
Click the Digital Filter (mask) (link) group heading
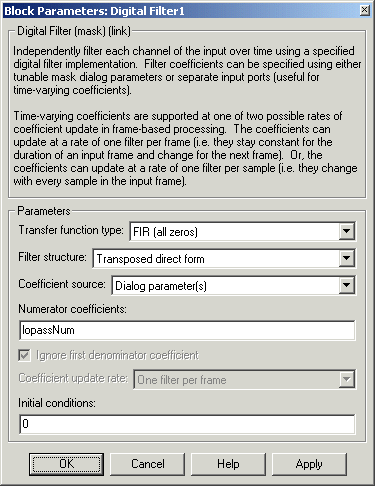74,31
